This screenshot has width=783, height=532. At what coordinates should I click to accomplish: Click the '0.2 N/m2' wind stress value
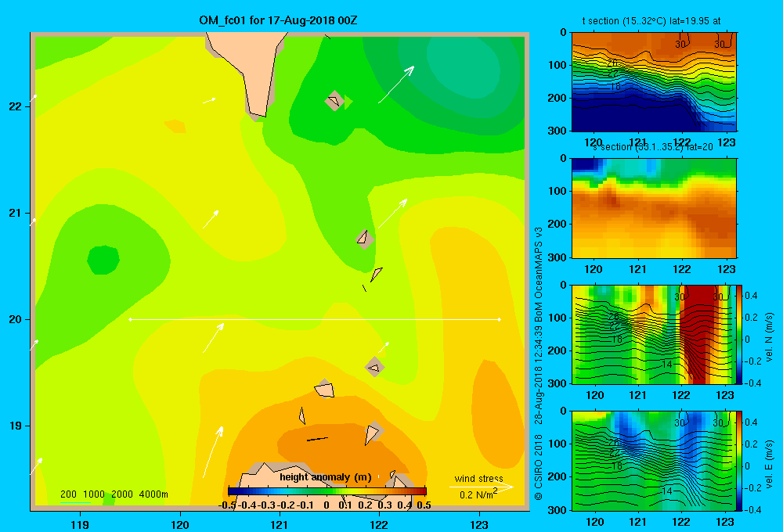(478, 494)
